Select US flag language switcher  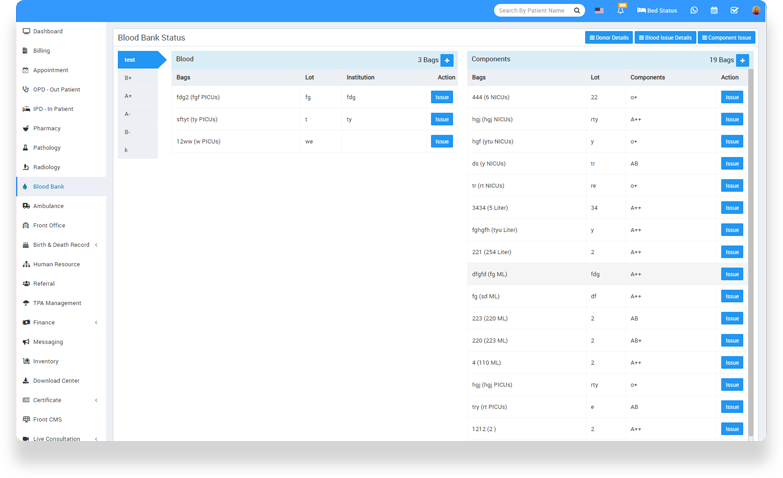(599, 10)
